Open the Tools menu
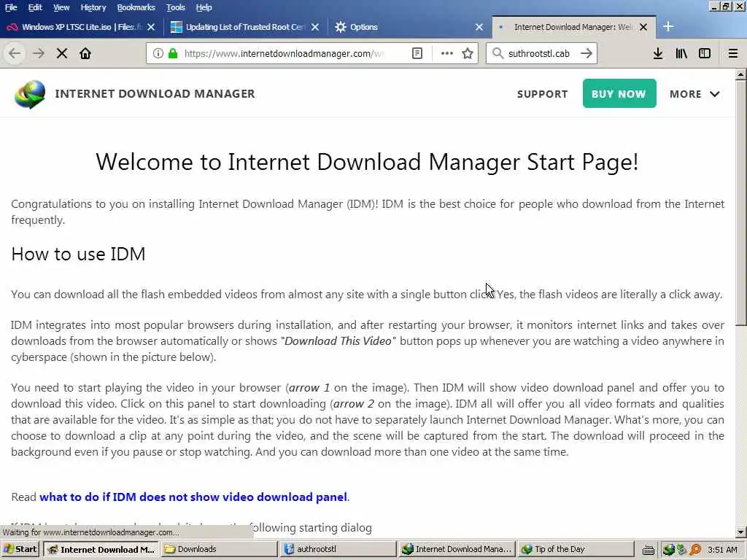Screen dimensions: 747x560 (175, 7)
